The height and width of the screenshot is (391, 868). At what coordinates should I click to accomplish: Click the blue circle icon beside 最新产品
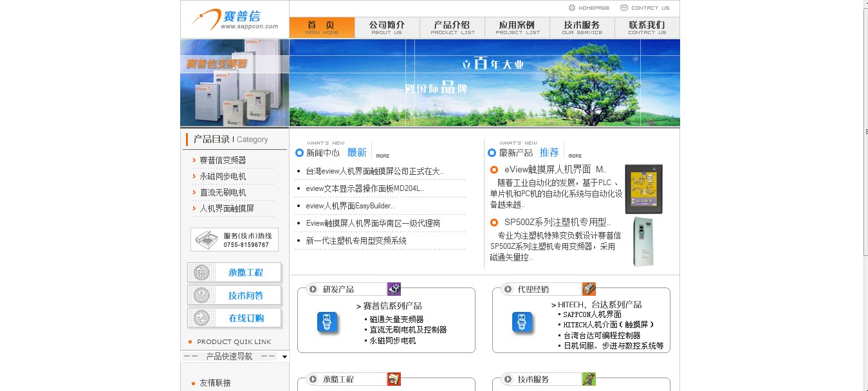(x=492, y=153)
